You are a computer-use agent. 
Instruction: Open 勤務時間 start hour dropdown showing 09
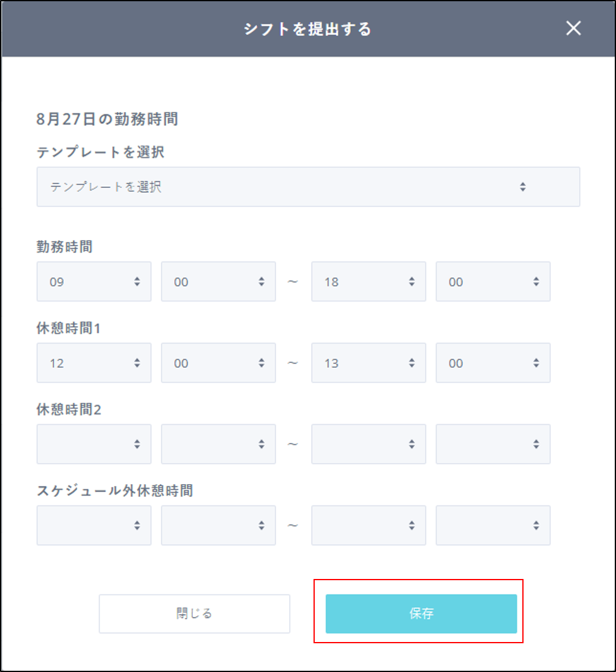[94, 282]
